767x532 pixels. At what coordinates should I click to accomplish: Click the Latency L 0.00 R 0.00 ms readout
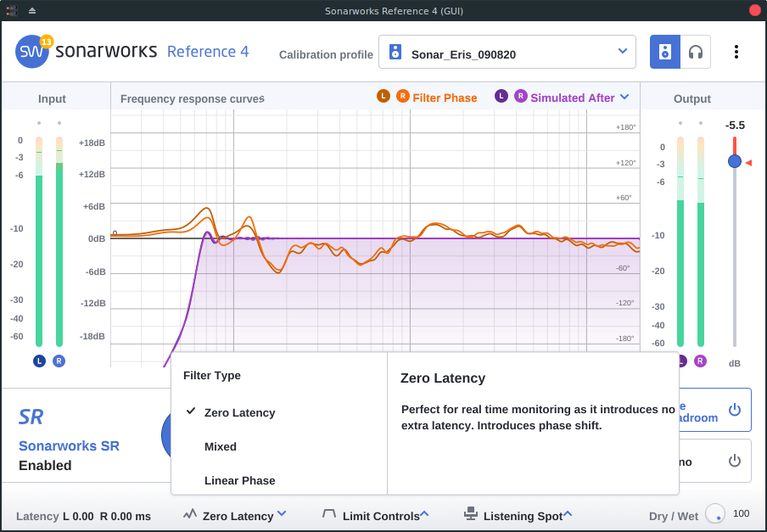(x=84, y=517)
